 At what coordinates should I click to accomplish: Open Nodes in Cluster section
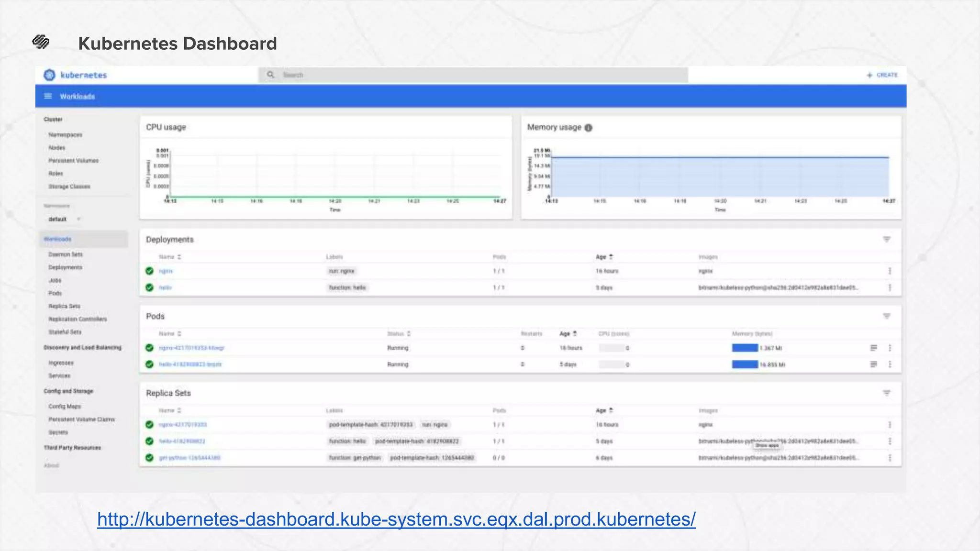[x=56, y=148]
